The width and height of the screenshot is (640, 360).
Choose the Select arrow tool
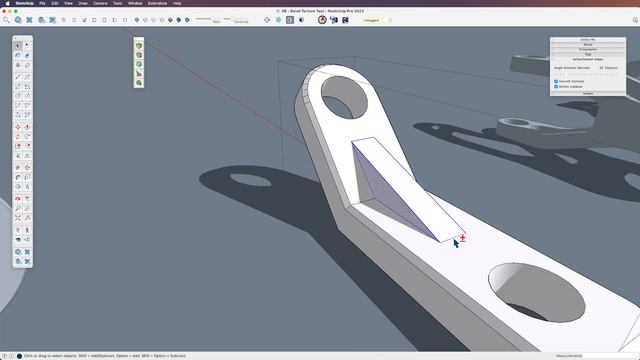tap(18, 45)
